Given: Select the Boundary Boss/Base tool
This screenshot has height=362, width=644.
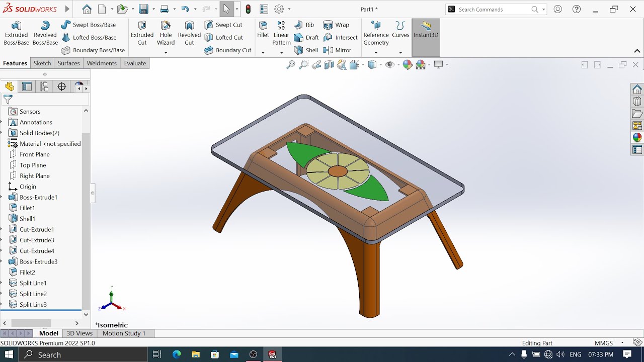Looking at the screenshot, I should point(93,50).
